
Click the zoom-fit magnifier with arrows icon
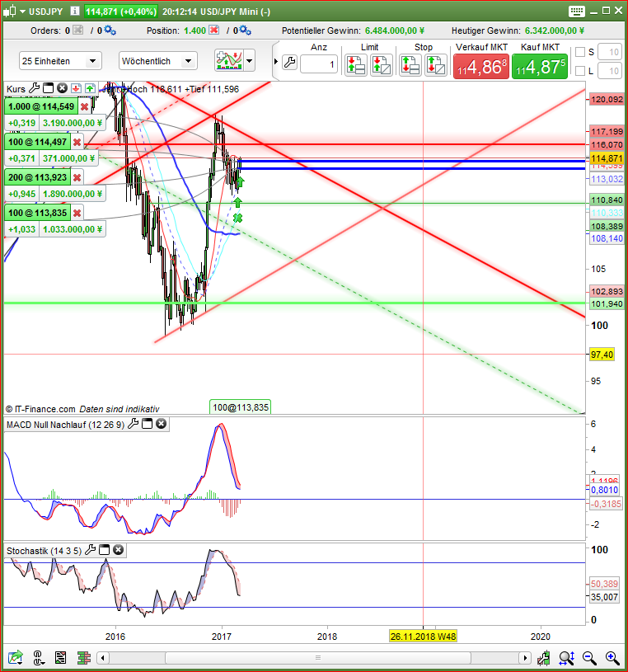(x=566, y=657)
